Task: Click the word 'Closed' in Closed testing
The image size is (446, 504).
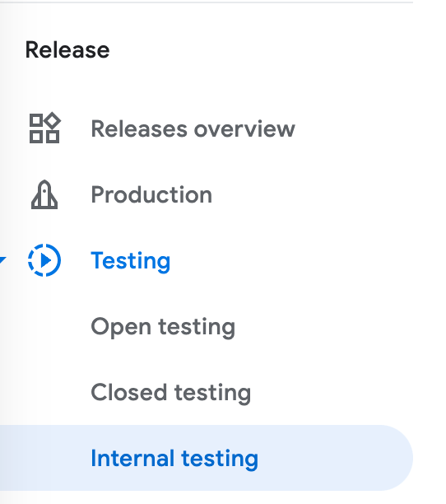Action: pos(129,392)
